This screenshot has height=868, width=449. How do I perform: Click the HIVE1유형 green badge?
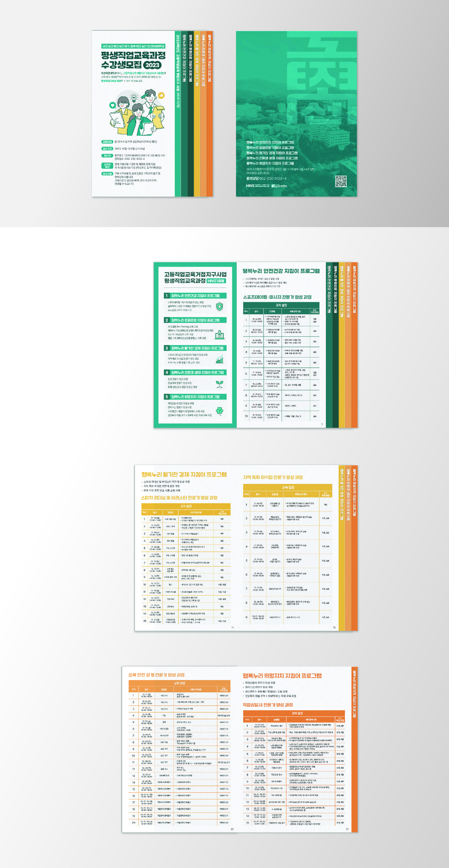coord(216,281)
